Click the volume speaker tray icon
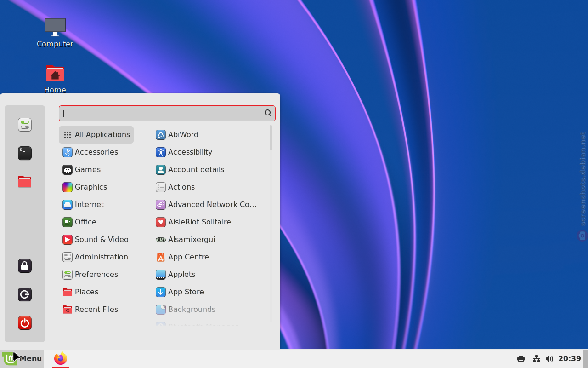Viewport: 588px width, 368px height. (x=549, y=359)
